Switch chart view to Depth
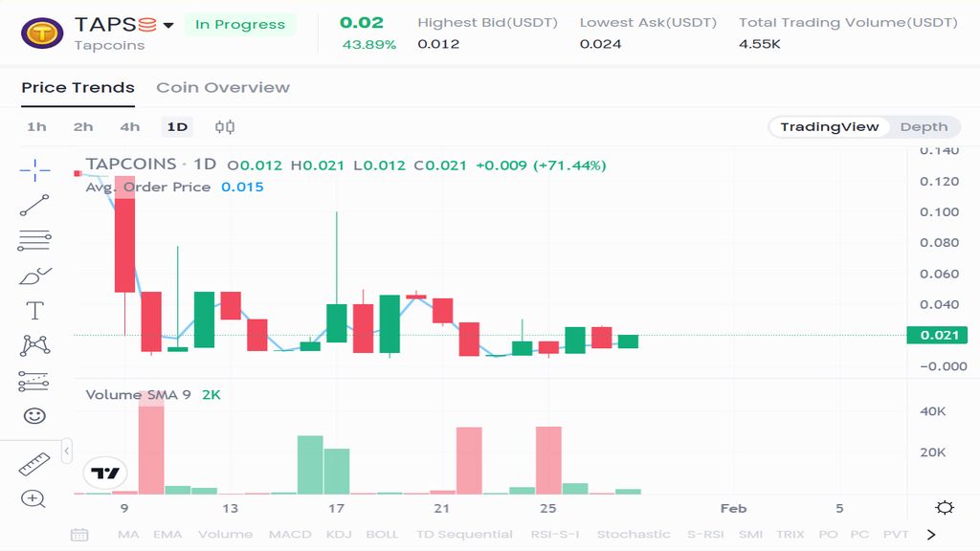Screen dimensions: 980x551 (x=924, y=127)
